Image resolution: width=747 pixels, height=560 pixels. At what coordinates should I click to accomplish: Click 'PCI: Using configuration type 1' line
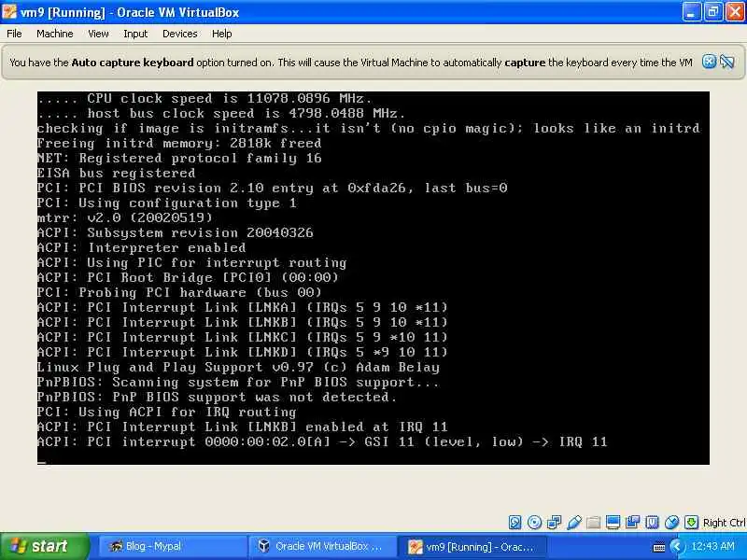click(x=167, y=203)
